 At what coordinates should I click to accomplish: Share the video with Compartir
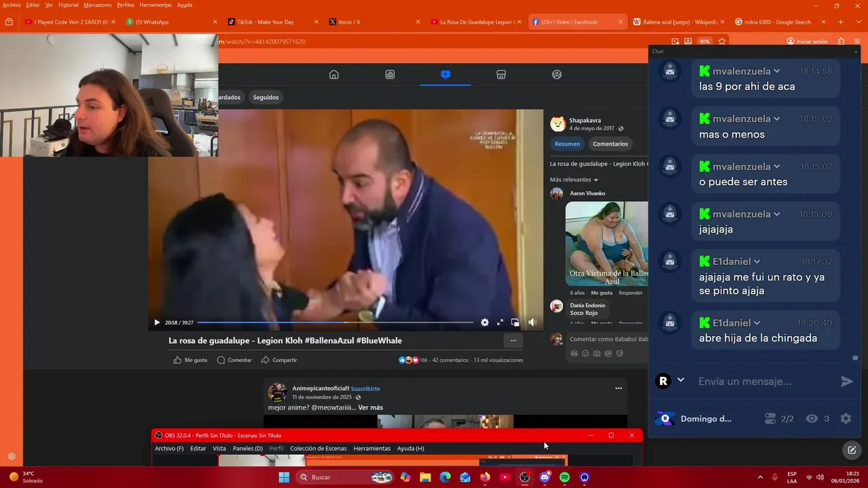[279, 360]
